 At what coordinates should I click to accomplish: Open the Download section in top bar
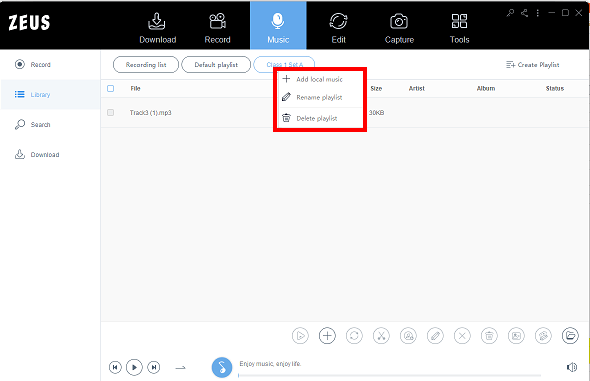pyautogui.click(x=158, y=28)
